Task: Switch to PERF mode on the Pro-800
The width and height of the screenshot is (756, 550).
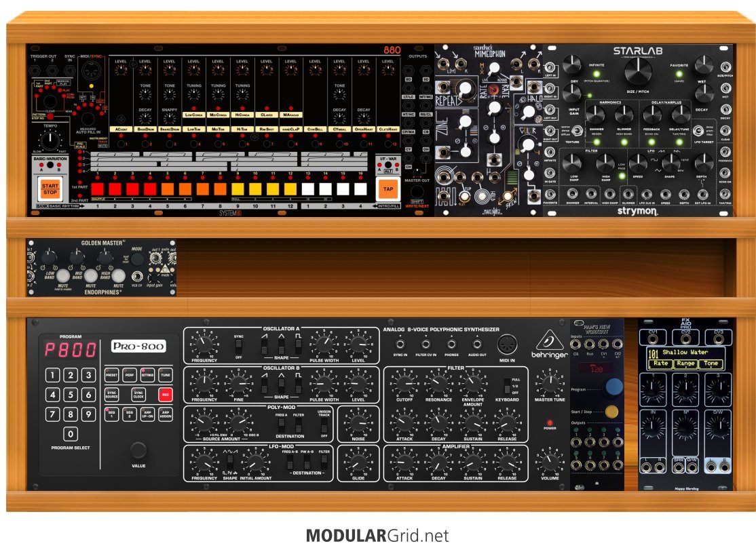Action: [x=129, y=375]
